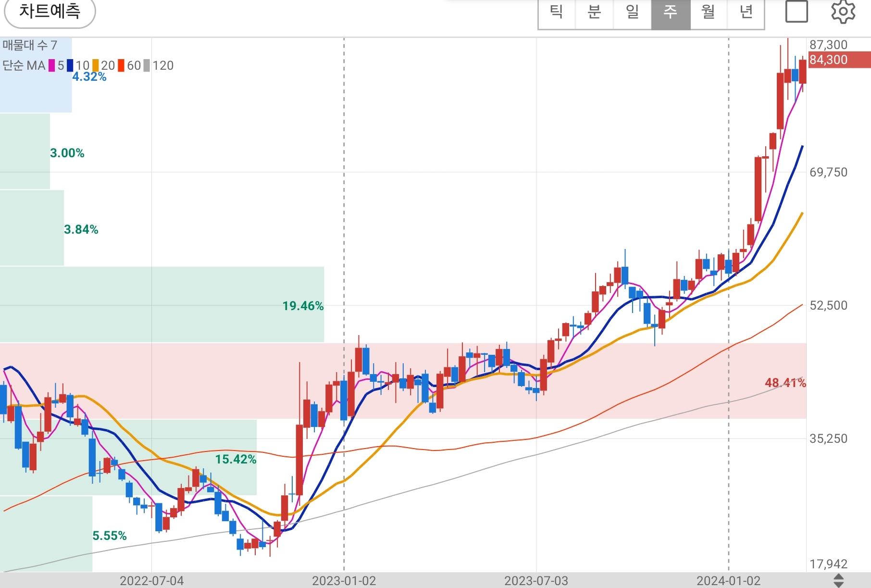Click the 87,300 high price label
Screen dimensions: 871x588
click(828, 45)
